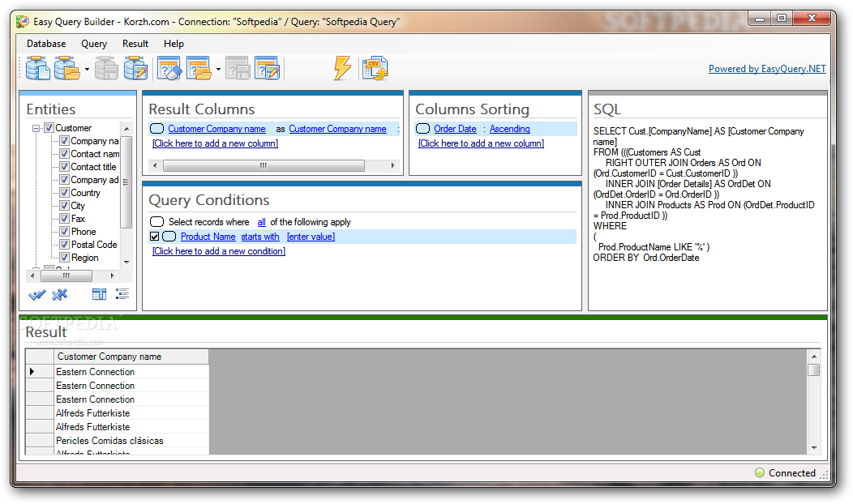Toggle the Customer entity checkbox

point(49,128)
